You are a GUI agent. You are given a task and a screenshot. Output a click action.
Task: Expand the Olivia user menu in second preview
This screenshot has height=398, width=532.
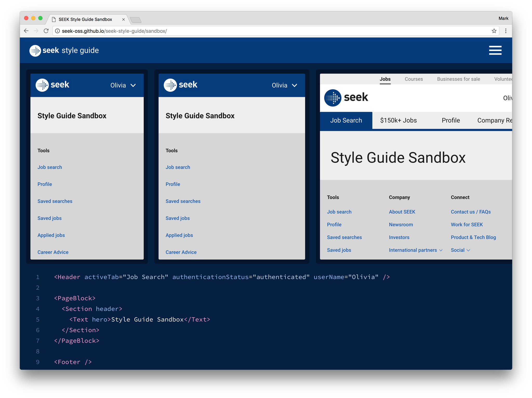[284, 85]
